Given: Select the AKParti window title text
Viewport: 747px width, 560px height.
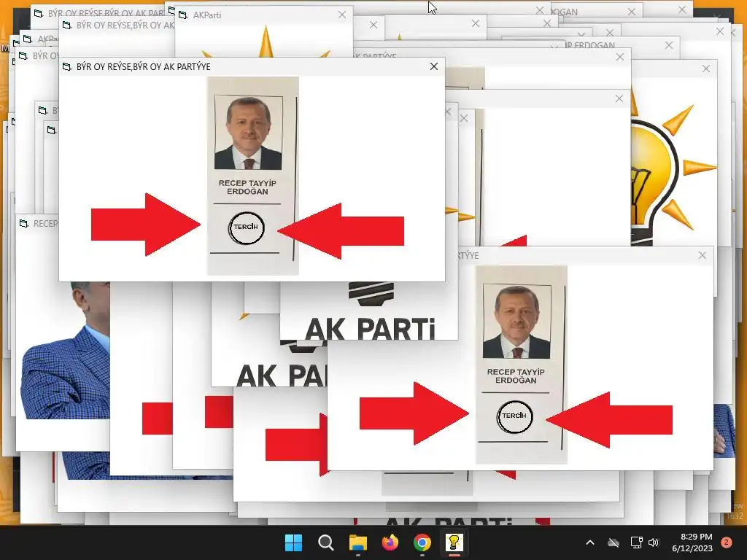Looking at the screenshot, I should pyautogui.click(x=206, y=15).
